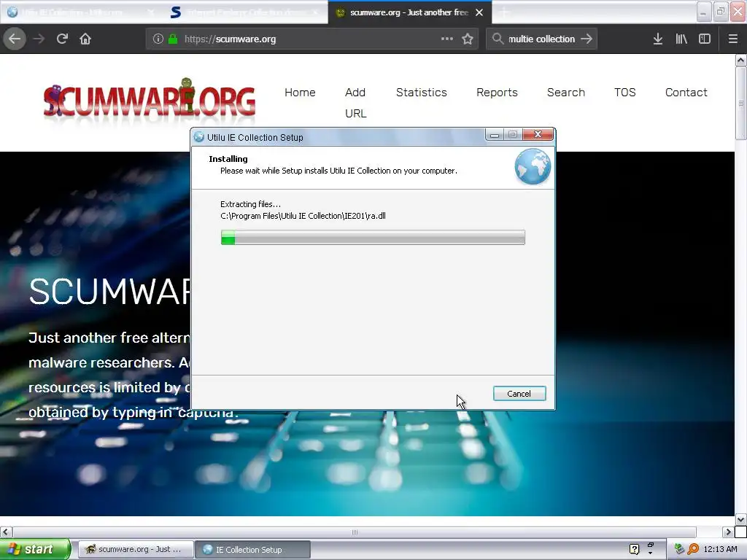Minimize the Utilu IE Collection Setup dialog
Screen dimensions: 747x560
(x=495, y=135)
